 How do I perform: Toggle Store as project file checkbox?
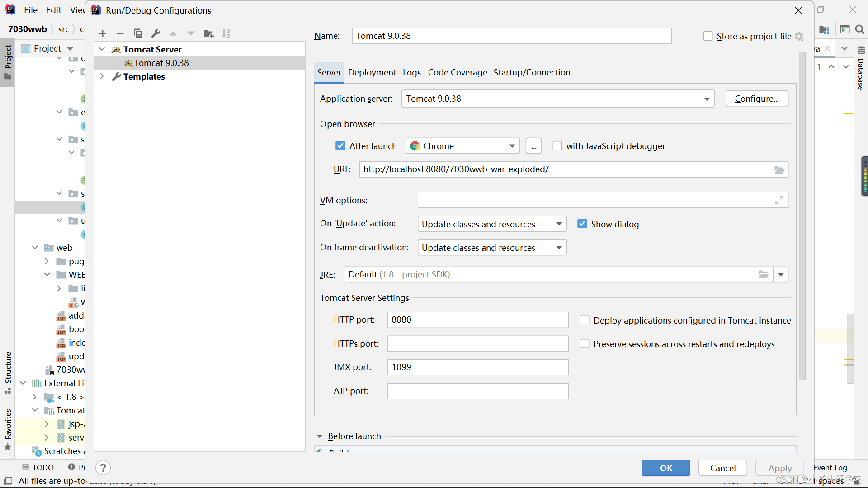pyautogui.click(x=708, y=36)
